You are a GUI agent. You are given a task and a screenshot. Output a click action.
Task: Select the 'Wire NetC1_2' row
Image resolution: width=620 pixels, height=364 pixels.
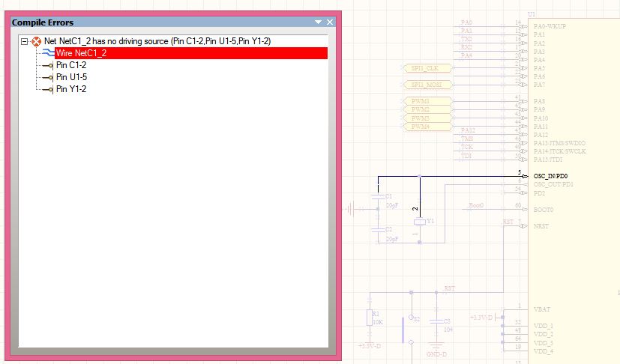[x=191, y=53]
